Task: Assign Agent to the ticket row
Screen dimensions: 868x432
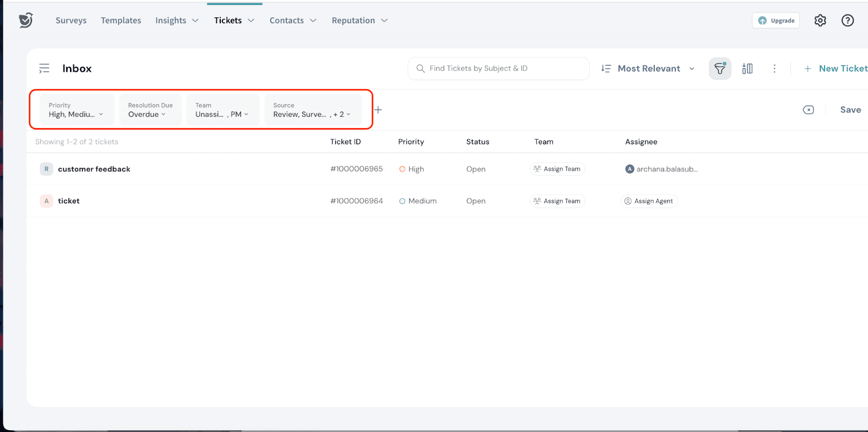Action: 649,201
